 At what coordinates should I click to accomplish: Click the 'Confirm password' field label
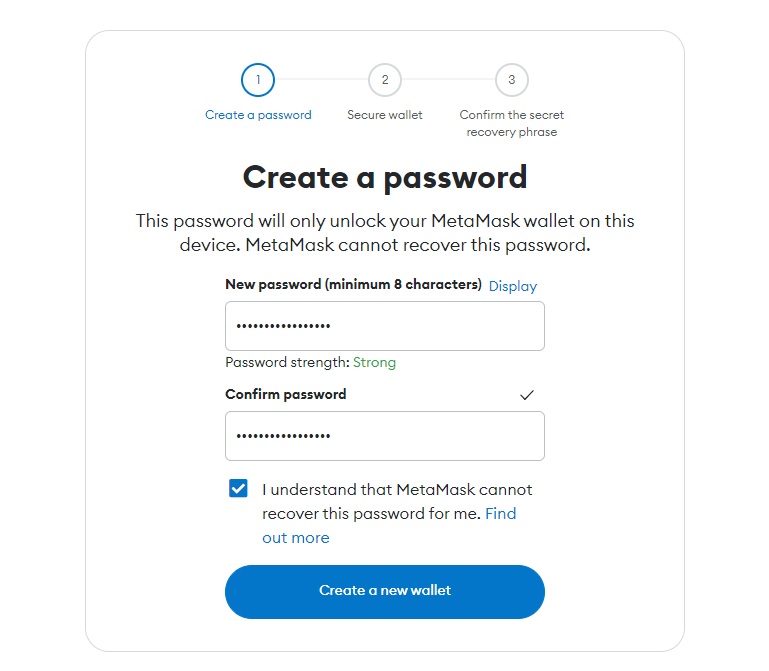(286, 394)
